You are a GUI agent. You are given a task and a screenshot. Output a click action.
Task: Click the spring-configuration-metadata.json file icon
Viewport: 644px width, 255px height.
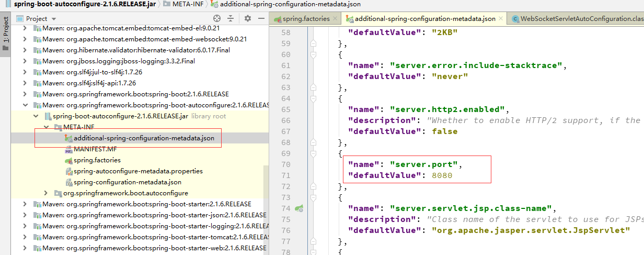click(68, 182)
